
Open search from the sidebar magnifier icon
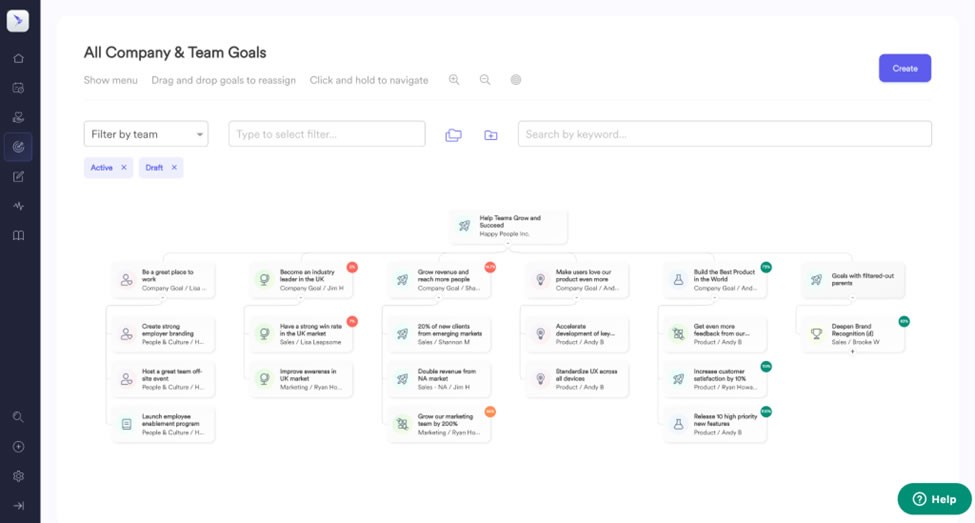click(19, 417)
